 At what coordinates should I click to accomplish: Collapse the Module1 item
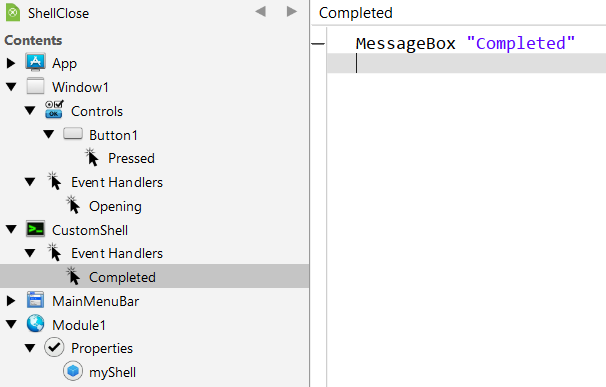11,324
